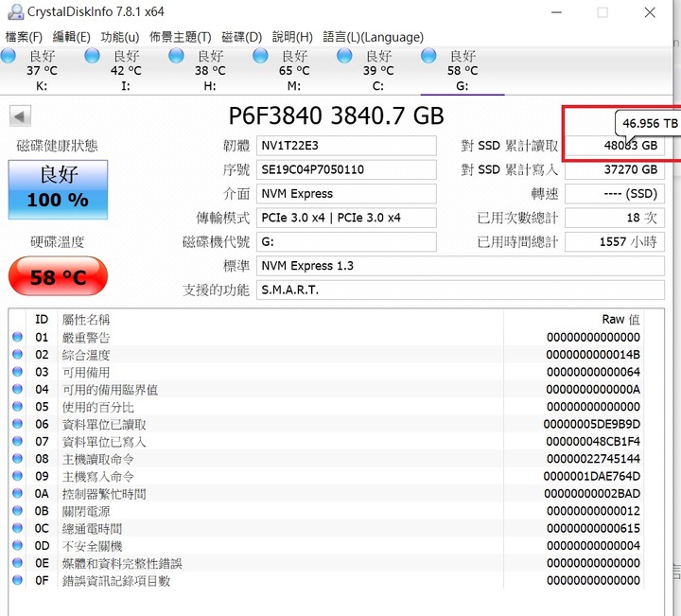The image size is (681, 616).
Task: Open the 功能(u) menu
Action: tap(120, 37)
